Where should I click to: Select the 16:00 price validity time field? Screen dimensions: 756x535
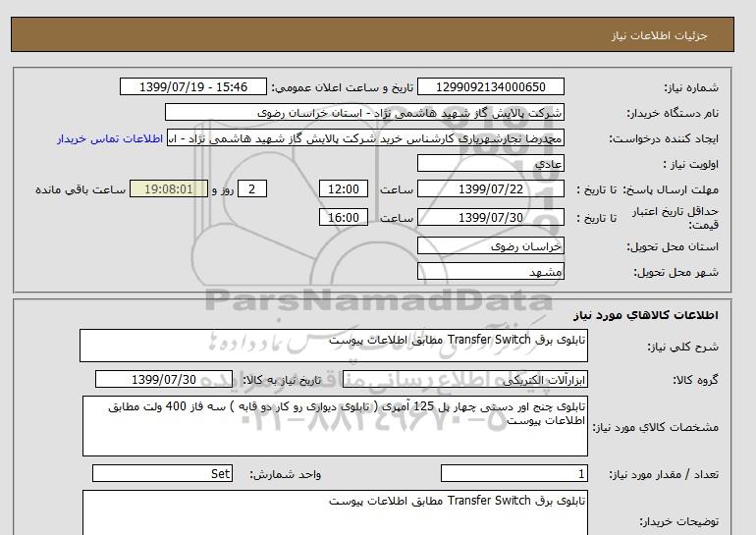pyautogui.click(x=346, y=218)
